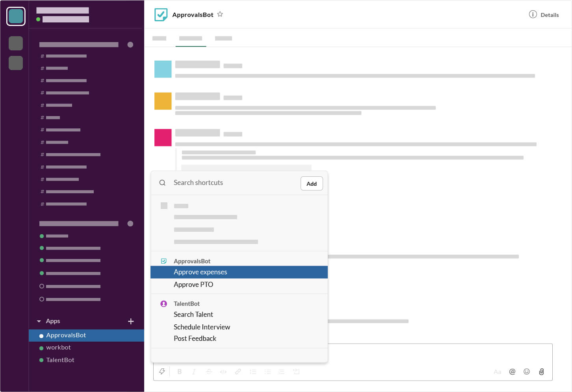
Task: Click the @ mention icon
Action: [512, 372]
